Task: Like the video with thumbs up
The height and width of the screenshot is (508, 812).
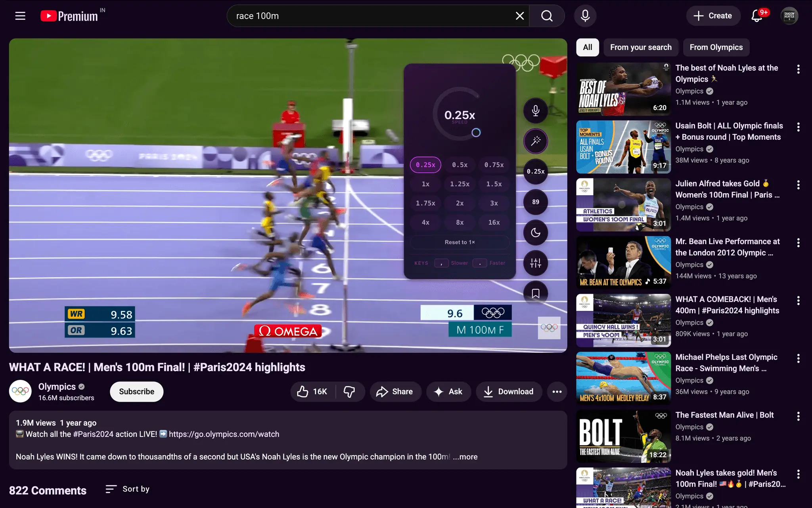Action: (x=313, y=392)
